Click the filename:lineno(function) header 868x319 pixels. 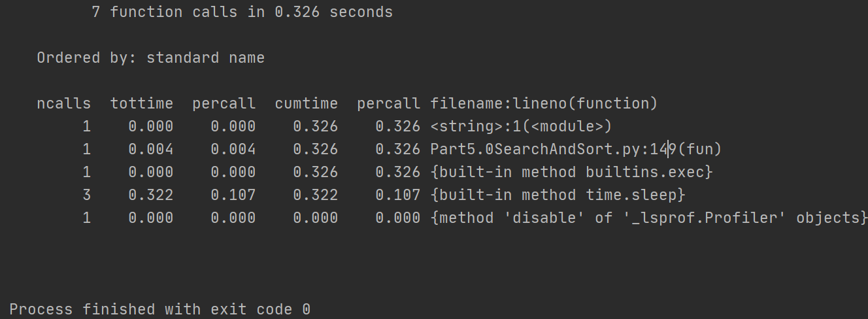(x=544, y=103)
